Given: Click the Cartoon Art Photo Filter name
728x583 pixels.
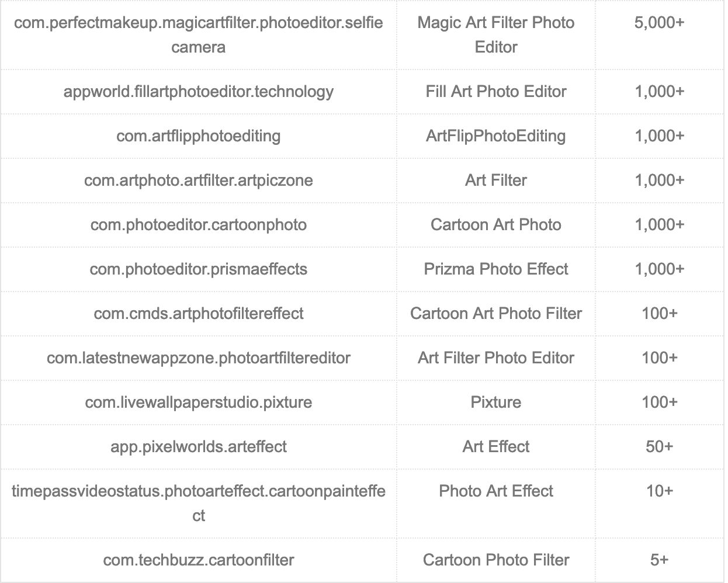Looking at the screenshot, I should (495, 314).
